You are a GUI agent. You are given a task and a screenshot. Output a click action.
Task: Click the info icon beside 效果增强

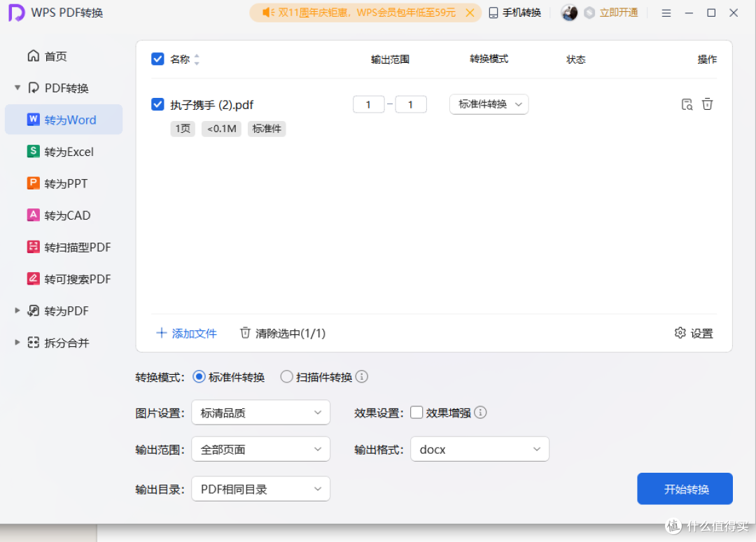[481, 413]
